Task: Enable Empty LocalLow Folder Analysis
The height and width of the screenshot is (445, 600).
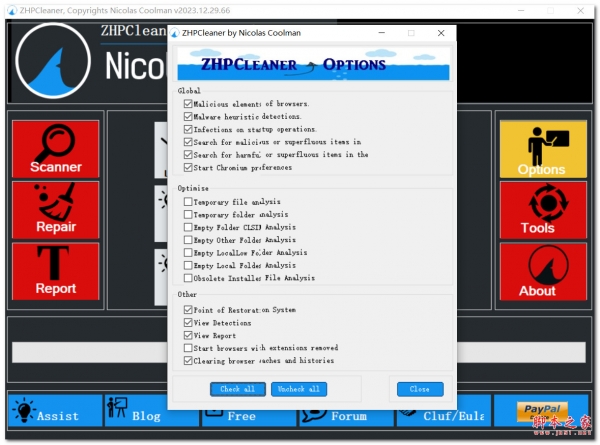Action: [x=188, y=253]
